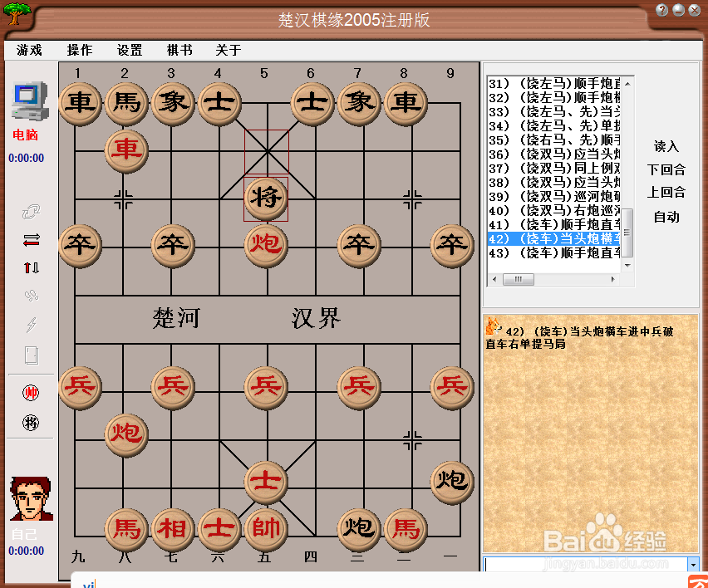Open the dropdown beside the bottom text field

tap(693, 565)
